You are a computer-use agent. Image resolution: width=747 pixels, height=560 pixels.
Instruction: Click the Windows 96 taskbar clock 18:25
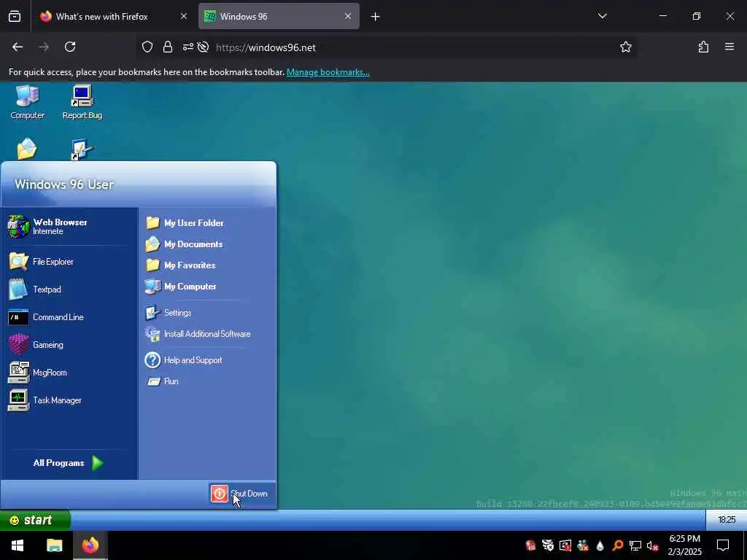tap(727, 520)
